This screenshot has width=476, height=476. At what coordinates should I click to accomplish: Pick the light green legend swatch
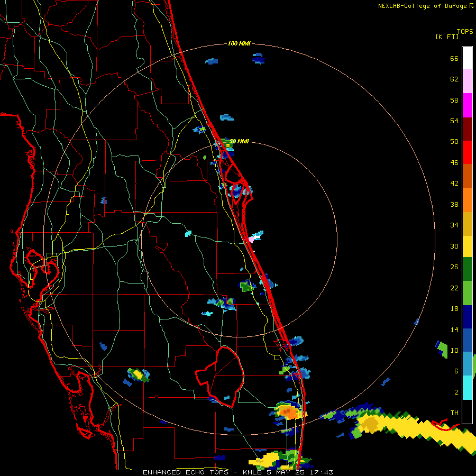pos(467,293)
